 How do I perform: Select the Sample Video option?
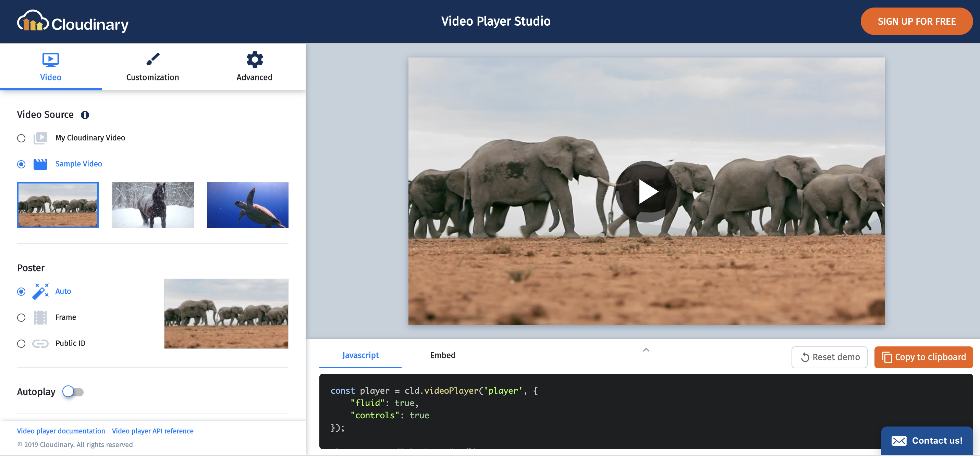point(21,164)
